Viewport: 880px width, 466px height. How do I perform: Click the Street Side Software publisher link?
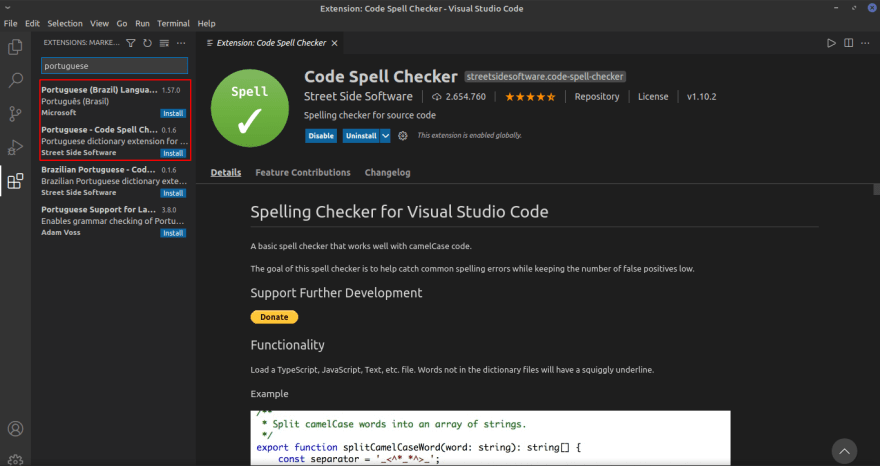tap(358, 97)
